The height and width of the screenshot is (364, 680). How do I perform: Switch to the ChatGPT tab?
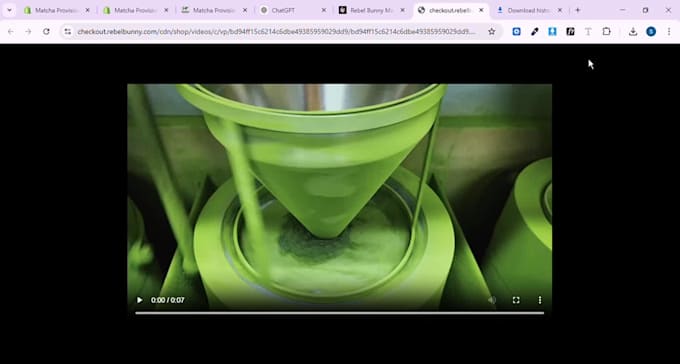pyautogui.click(x=293, y=10)
